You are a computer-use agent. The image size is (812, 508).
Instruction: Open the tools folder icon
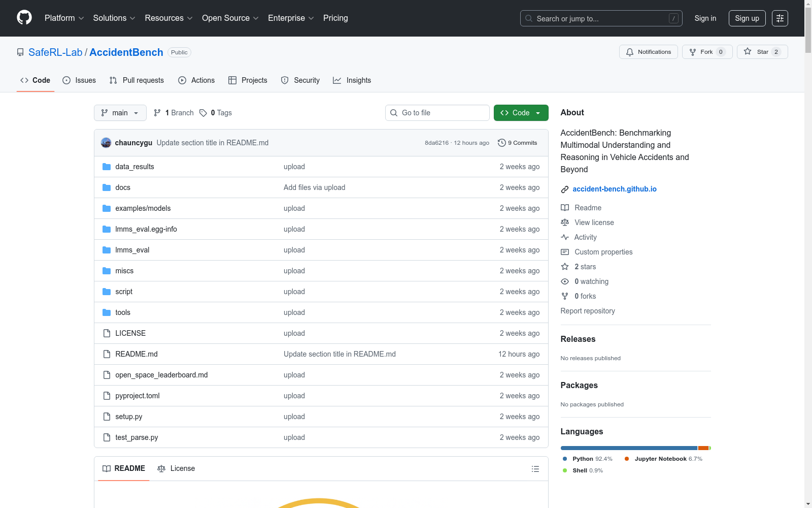[x=107, y=312]
